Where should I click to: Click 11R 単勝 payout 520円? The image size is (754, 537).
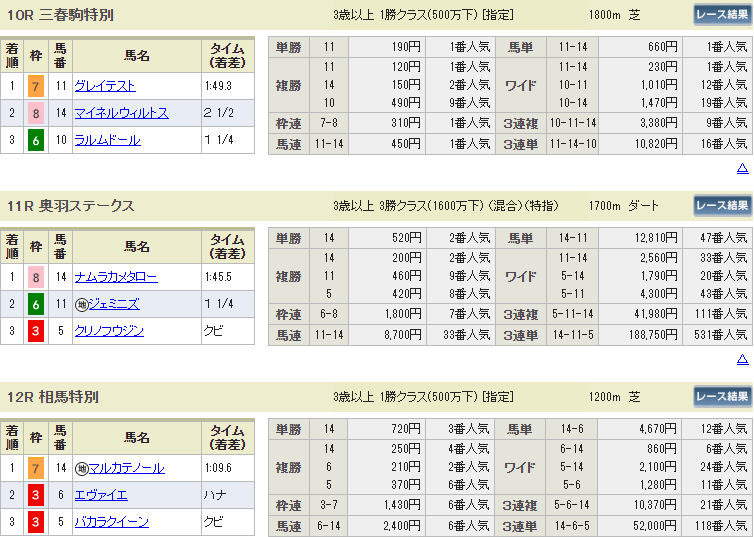(406, 238)
